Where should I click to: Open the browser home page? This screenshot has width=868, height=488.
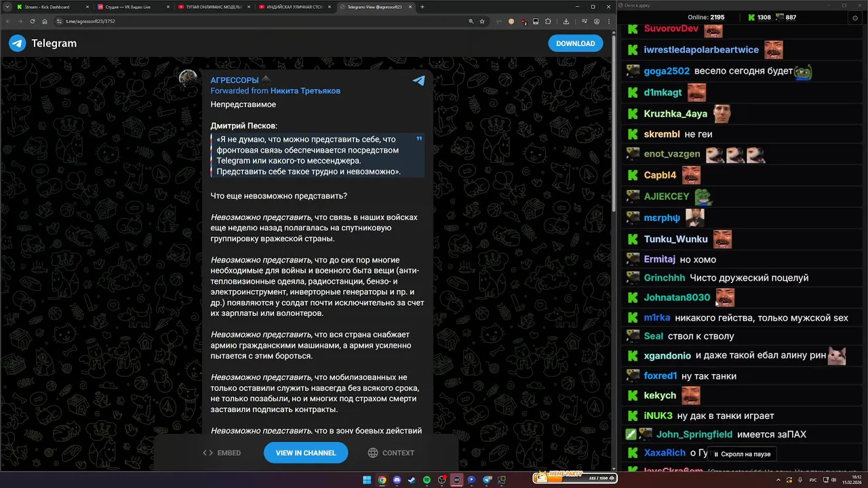click(45, 21)
